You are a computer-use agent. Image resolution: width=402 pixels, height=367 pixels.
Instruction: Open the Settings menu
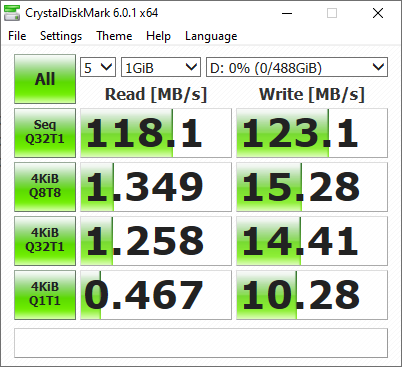[61, 36]
